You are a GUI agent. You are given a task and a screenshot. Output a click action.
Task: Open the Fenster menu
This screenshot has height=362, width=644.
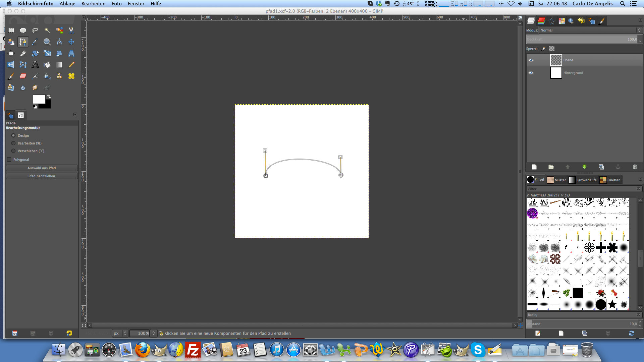point(136,4)
